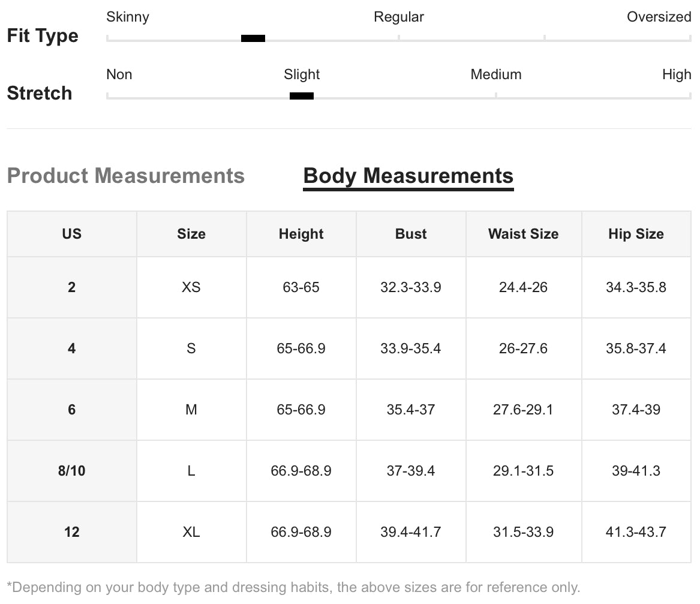Click the Medium stretch label

click(x=495, y=74)
